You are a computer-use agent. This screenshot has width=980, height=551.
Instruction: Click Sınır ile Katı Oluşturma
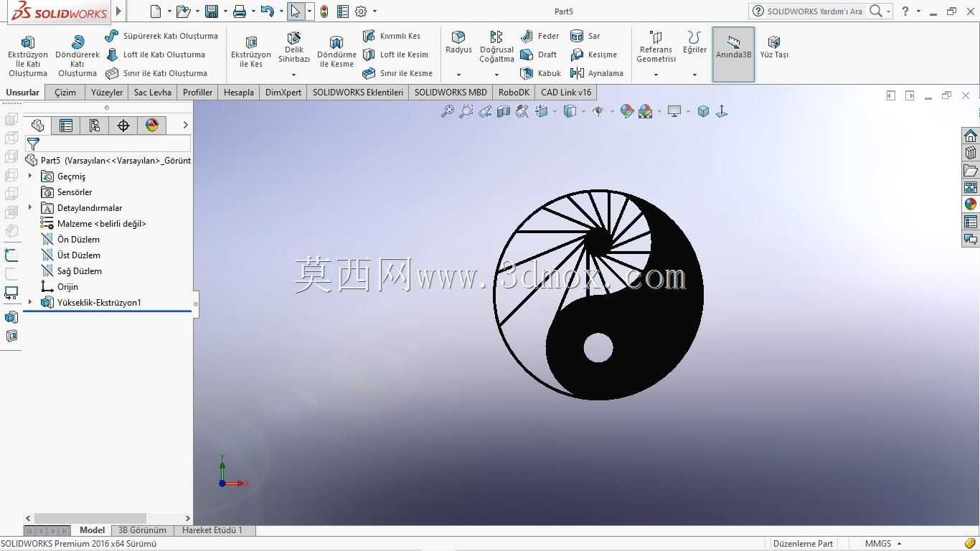tap(156, 73)
